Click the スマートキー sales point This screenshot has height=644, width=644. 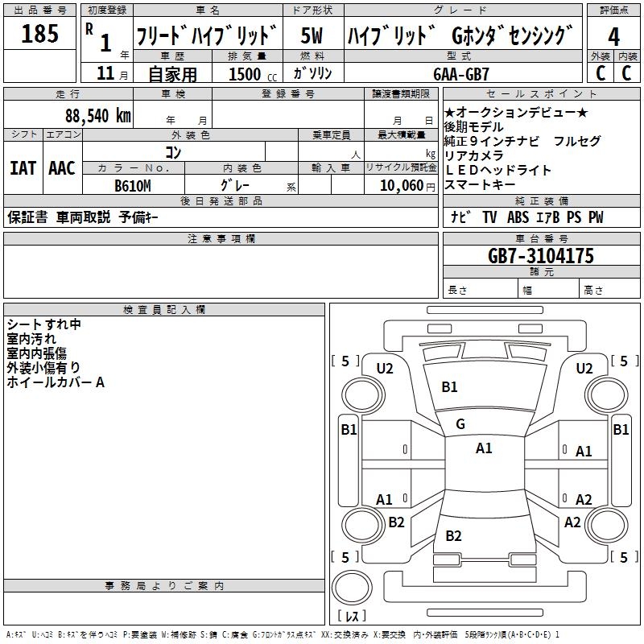tap(480, 184)
